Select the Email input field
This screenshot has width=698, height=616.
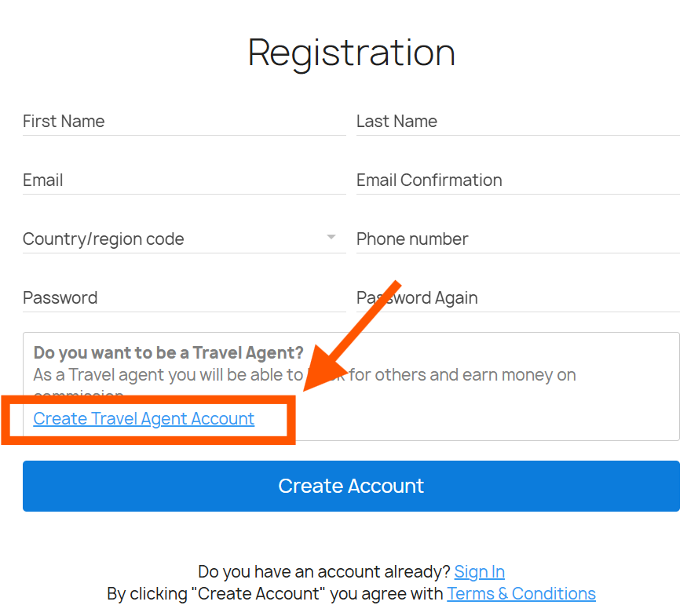(x=184, y=180)
